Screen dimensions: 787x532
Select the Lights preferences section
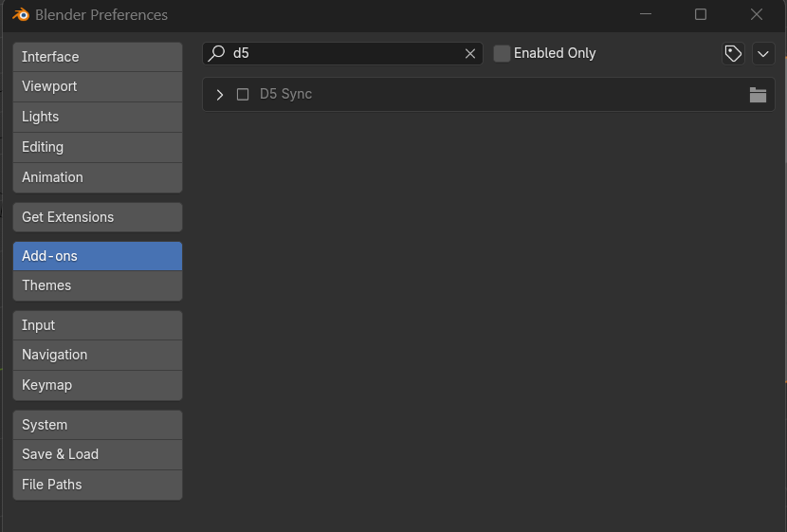97,117
